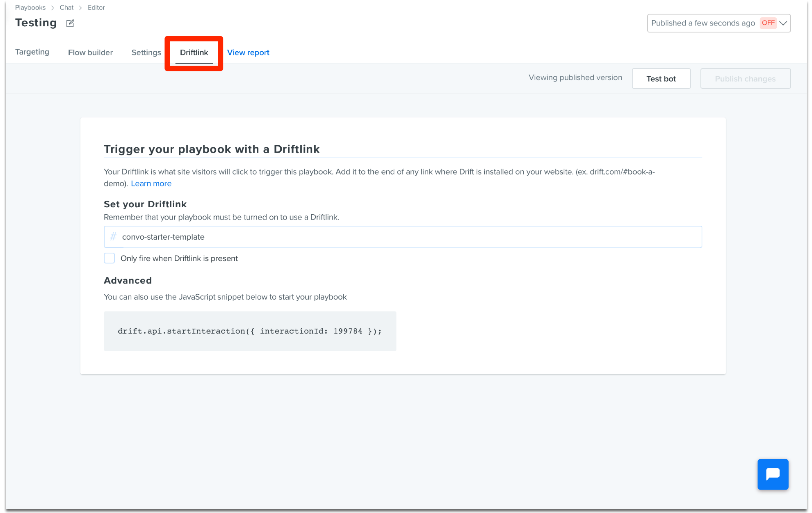812x513 pixels.
Task: Enable Only fire when Driftlink is present
Action: (109, 258)
